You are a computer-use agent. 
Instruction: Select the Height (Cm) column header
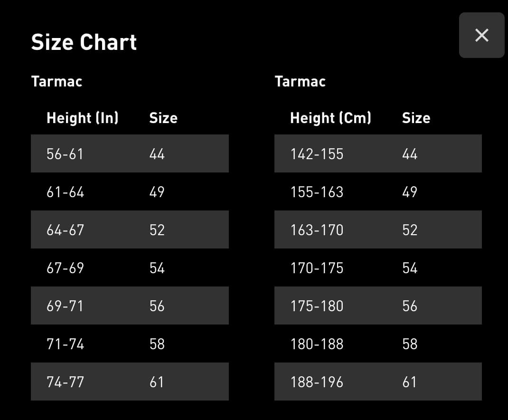coord(330,118)
